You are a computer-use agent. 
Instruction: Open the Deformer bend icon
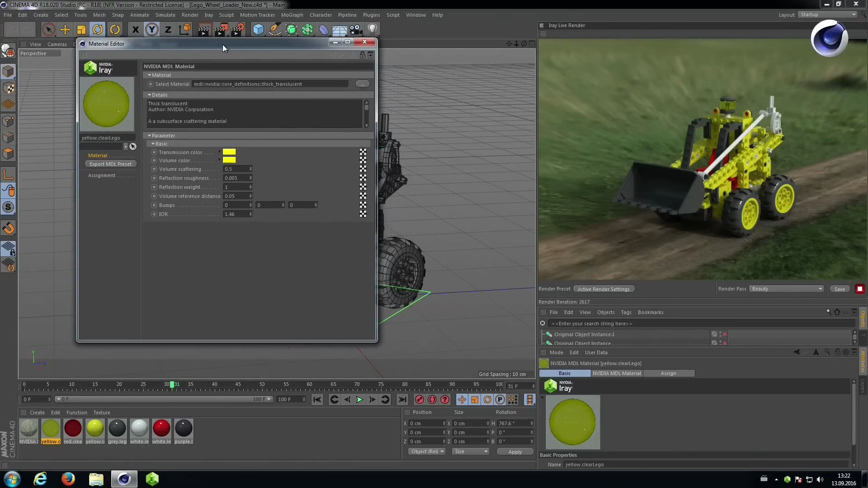[324, 30]
